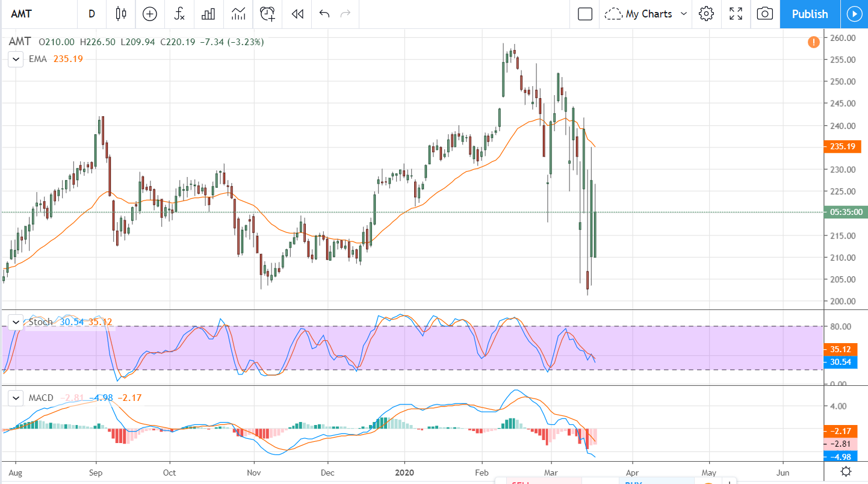This screenshot has width=868, height=484.
Task: Click the May label on time axis
Action: pos(709,471)
